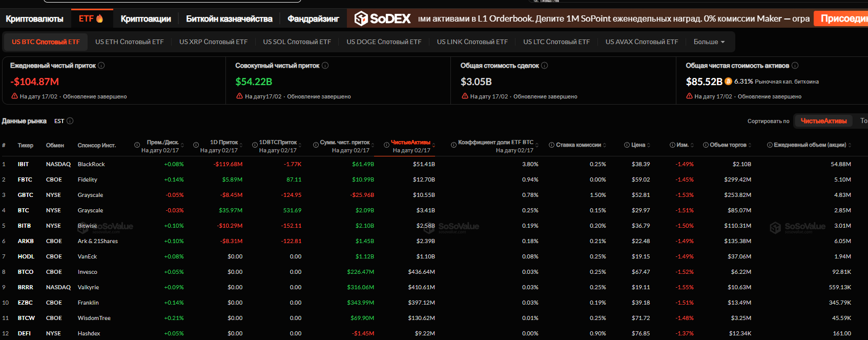Screen dimensions: 868x340
Task: Click info icon next to EST label
Action: click(70, 121)
